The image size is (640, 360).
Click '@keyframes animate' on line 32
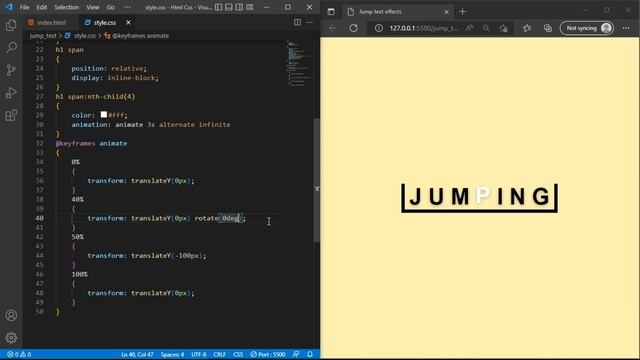click(x=91, y=143)
